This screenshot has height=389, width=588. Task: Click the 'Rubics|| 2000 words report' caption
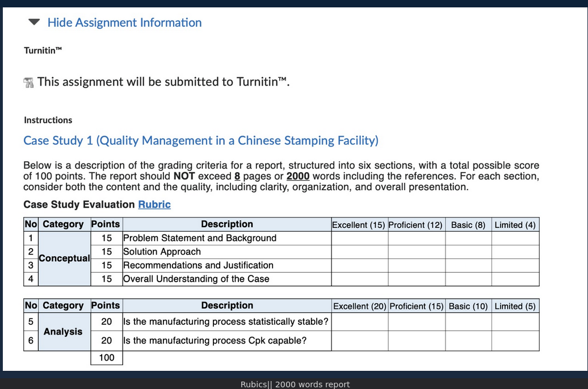[x=295, y=384]
